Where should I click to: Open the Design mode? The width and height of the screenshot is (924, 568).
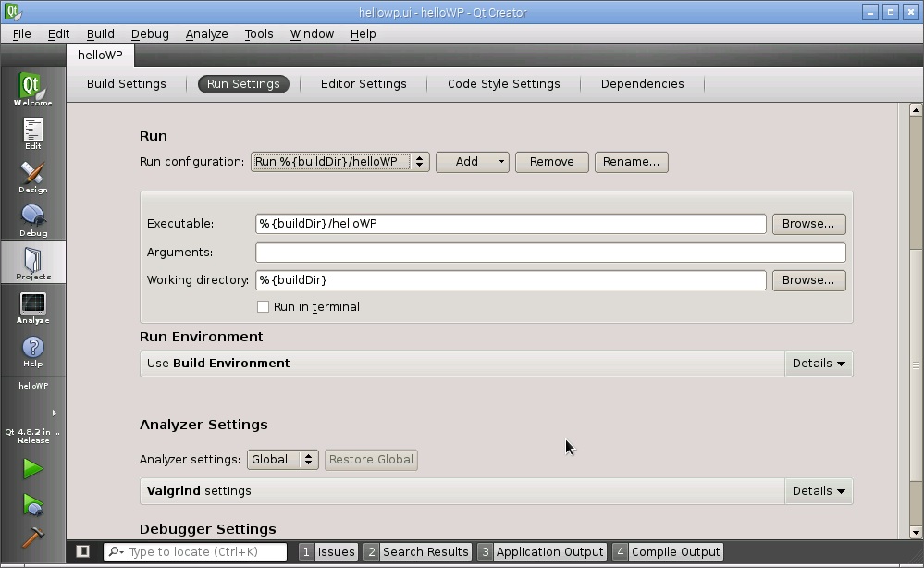pyautogui.click(x=32, y=177)
